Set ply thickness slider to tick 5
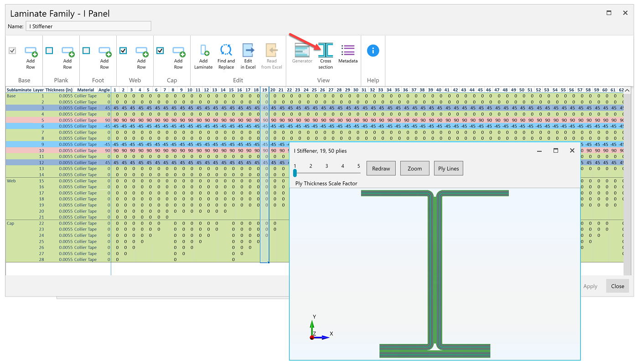 [x=359, y=166]
